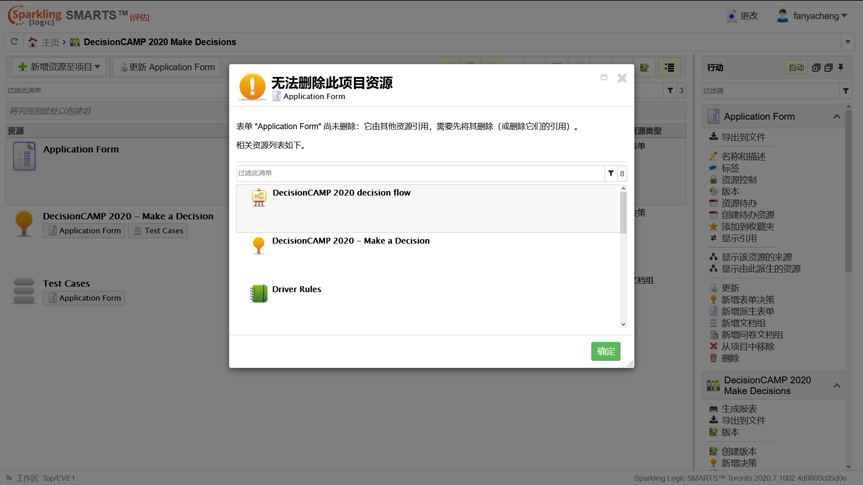Open the fanyacheng user menu

(812, 16)
